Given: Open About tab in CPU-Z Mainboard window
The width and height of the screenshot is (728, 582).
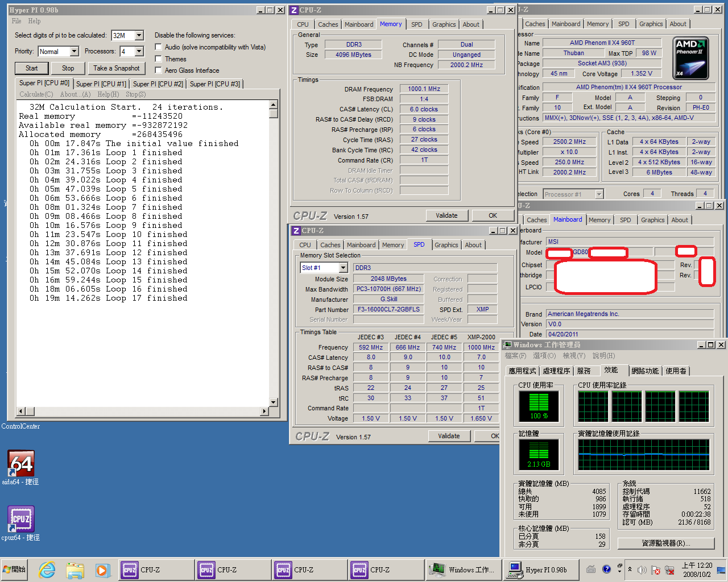Looking at the screenshot, I should tap(680, 220).
